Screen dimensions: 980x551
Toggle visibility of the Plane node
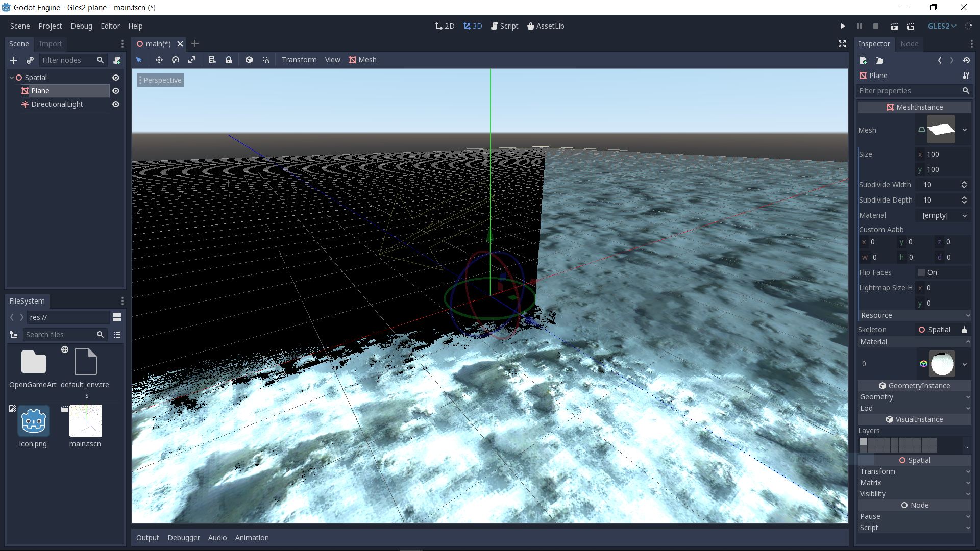coord(116,91)
